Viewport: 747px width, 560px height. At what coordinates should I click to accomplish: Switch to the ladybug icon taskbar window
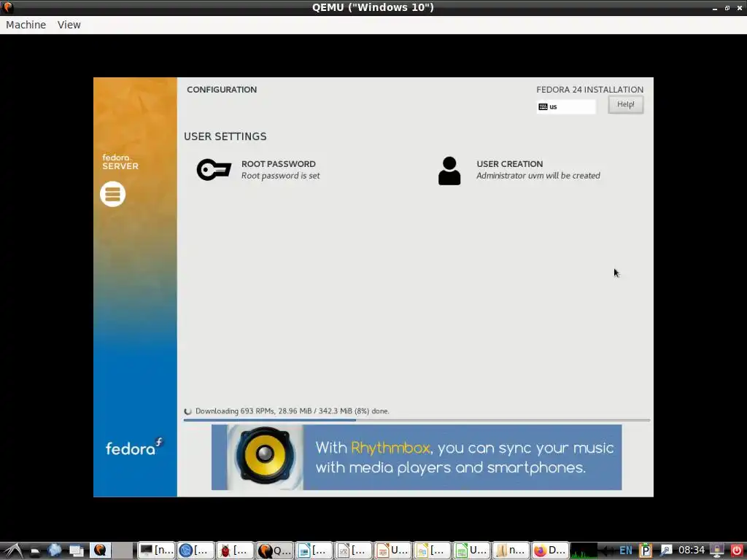[x=235, y=551]
